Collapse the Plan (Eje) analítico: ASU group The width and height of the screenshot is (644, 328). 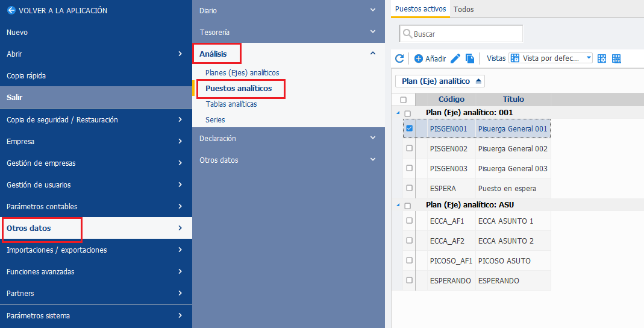398,204
